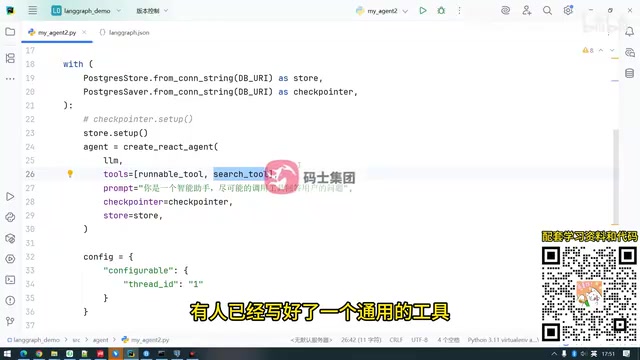Screen dimensions: 640x360
Task: Click src in the breadcrumb bar
Action: [x=76, y=340]
